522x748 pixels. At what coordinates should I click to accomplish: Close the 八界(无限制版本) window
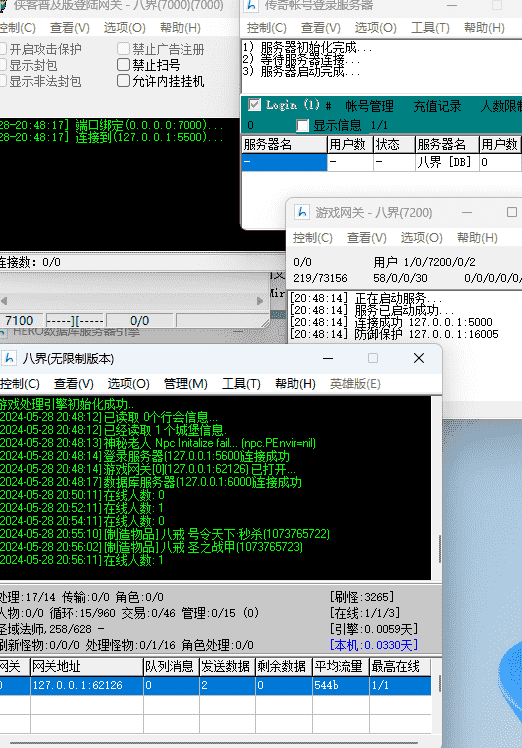click(419, 358)
